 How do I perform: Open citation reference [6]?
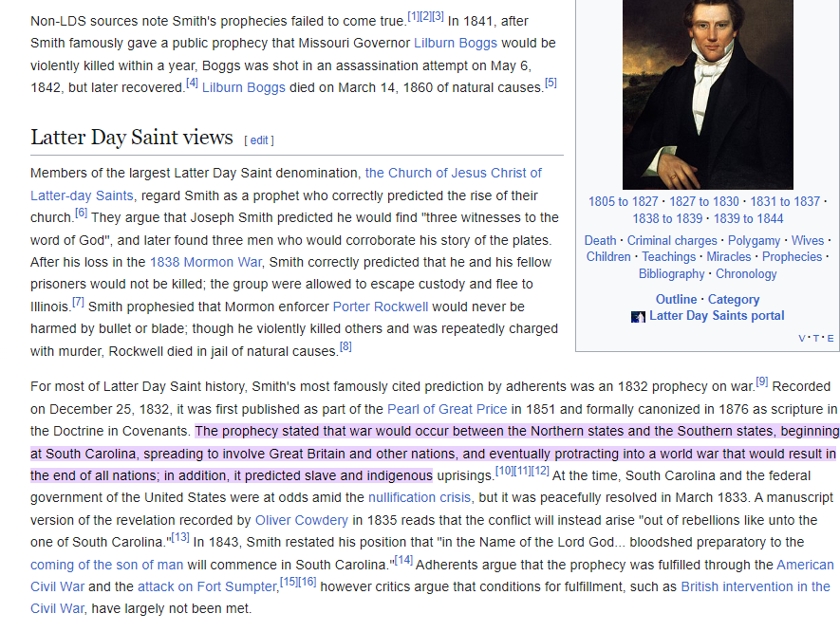tap(81, 213)
